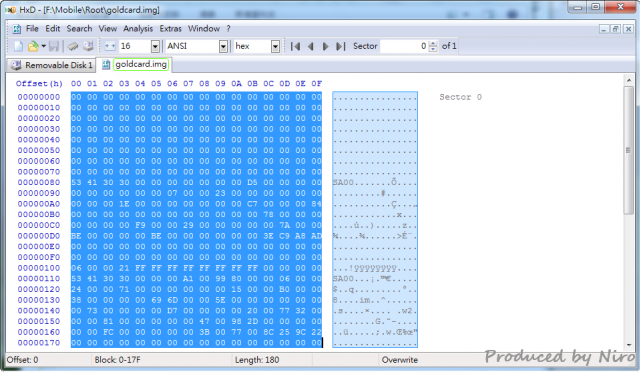
Task: Open the Edit menu
Action: [x=53, y=29]
